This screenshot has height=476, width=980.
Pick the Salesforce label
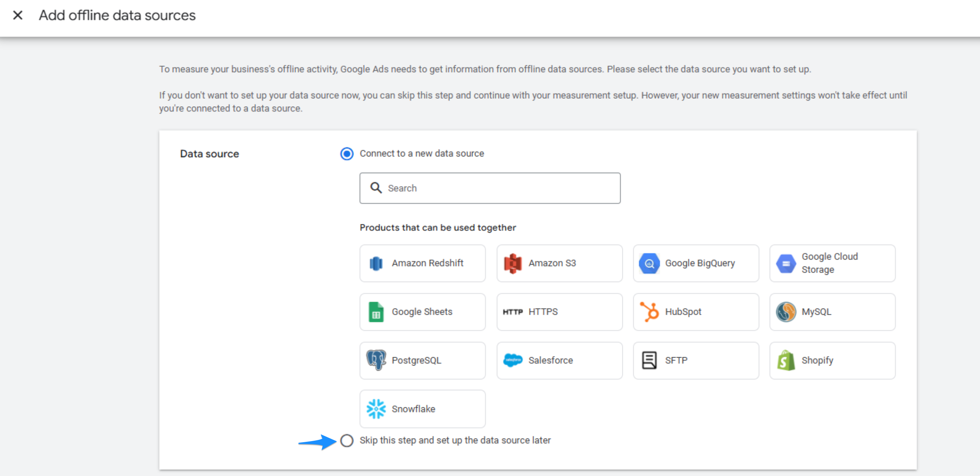pos(550,360)
